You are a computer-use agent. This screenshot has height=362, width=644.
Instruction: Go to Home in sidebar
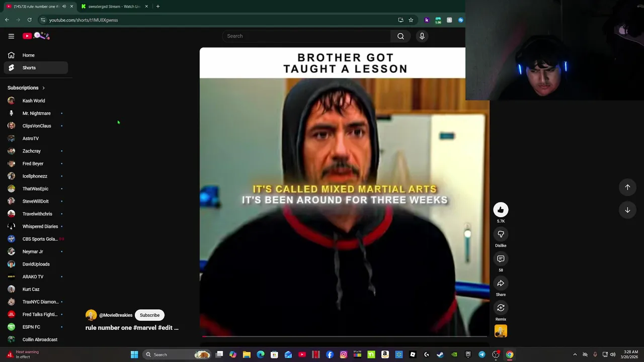(x=36, y=55)
